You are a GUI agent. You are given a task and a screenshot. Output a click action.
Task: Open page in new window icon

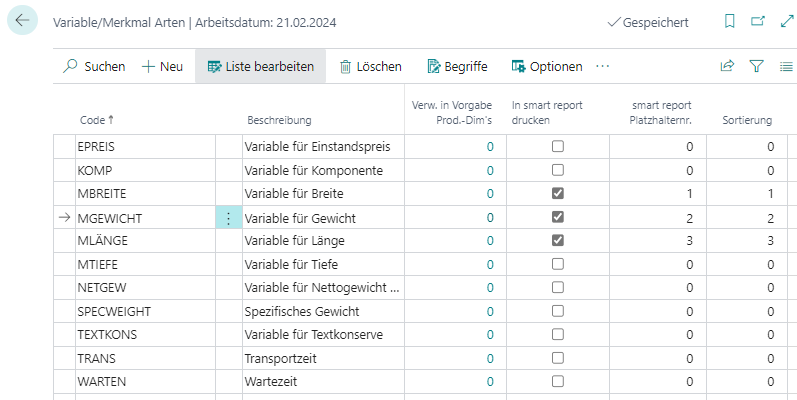757,21
